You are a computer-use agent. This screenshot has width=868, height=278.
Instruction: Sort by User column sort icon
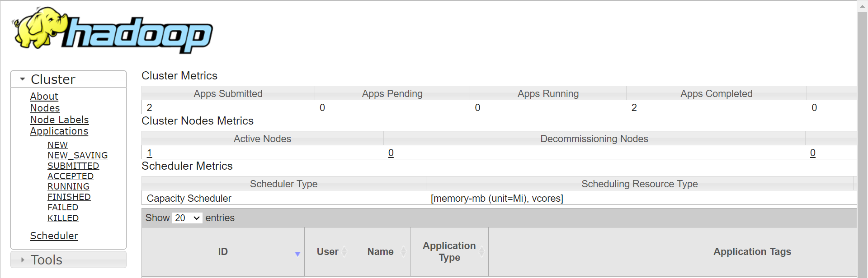[344, 252]
